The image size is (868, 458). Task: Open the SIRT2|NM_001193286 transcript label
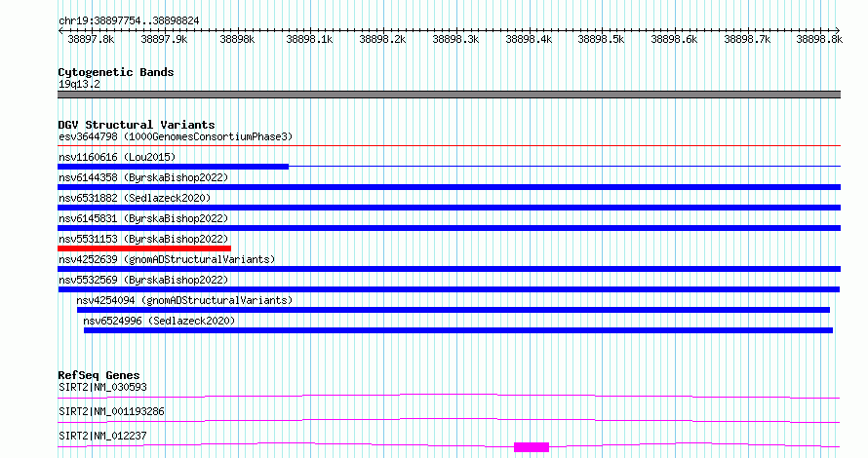pyautogui.click(x=111, y=411)
